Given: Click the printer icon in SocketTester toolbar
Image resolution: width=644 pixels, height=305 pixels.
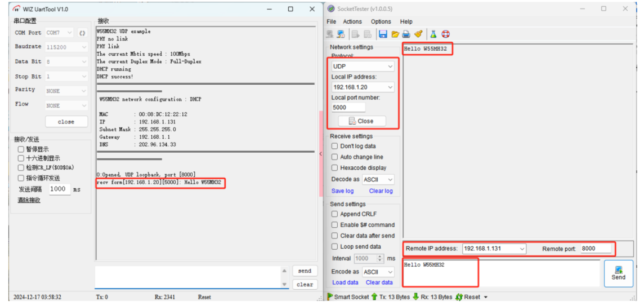Looking at the screenshot, I should tap(406, 34).
